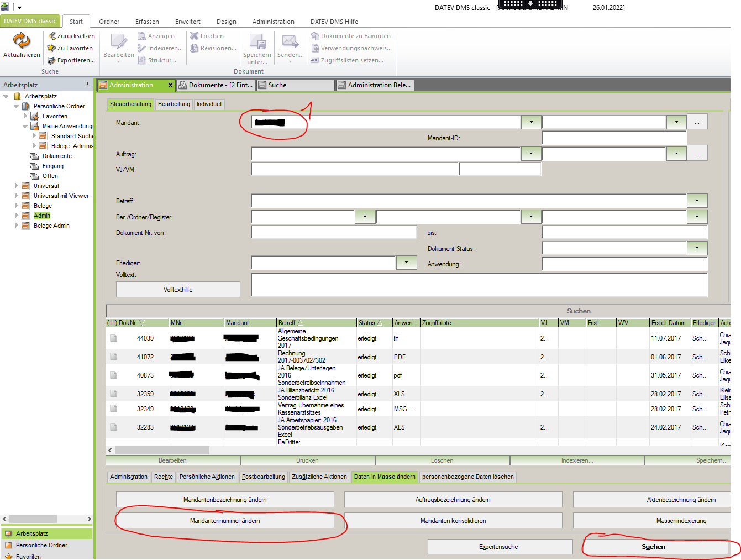The height and width of the screenshot is (560, 741).
Task: Click the Senden envelope icon
Action: [291, 41]
